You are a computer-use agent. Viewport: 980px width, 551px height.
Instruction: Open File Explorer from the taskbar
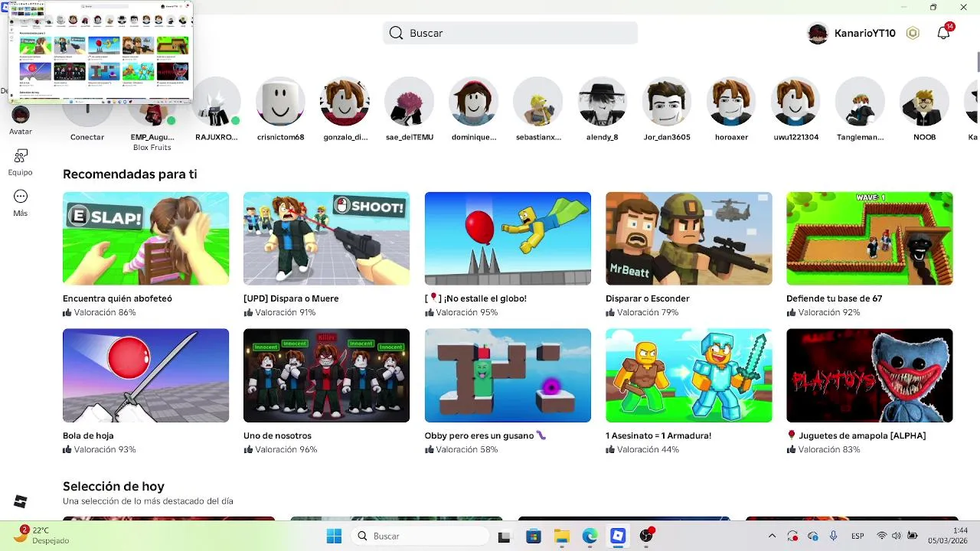point(562,536)
